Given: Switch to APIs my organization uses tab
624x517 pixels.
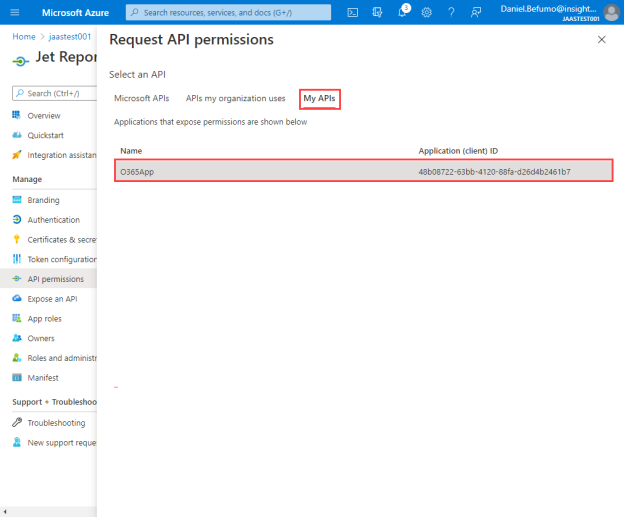Looking at the screenshot, I should (236, 98).
